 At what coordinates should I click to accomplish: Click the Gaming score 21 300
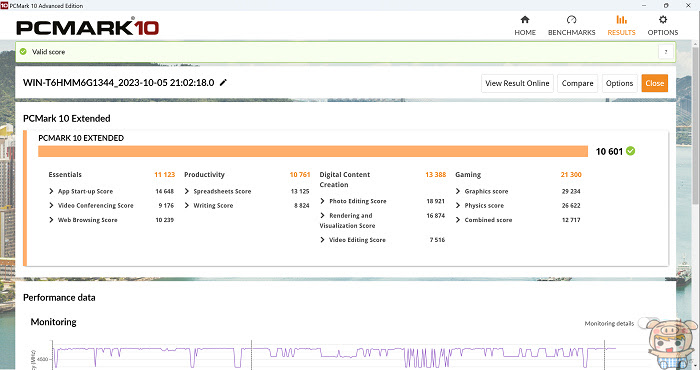pyautogui.click(x=571, y=175)
